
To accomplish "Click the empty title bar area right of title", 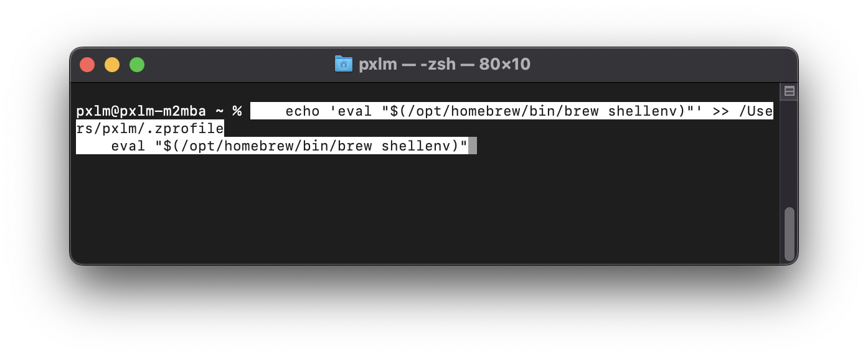I will [654, 64].
